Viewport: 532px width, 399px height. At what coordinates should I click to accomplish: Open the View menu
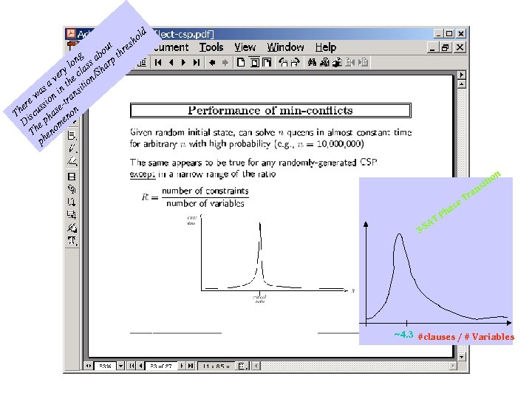coord(245,47)
